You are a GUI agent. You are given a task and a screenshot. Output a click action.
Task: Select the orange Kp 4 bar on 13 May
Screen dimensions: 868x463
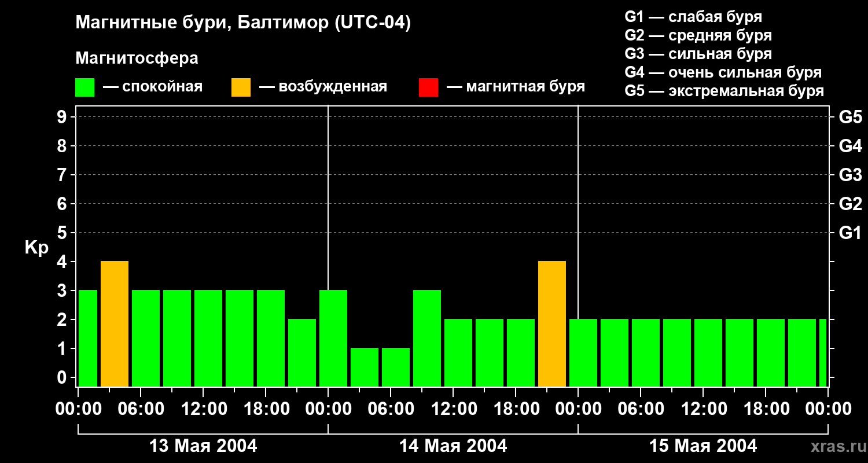[115, 324]
